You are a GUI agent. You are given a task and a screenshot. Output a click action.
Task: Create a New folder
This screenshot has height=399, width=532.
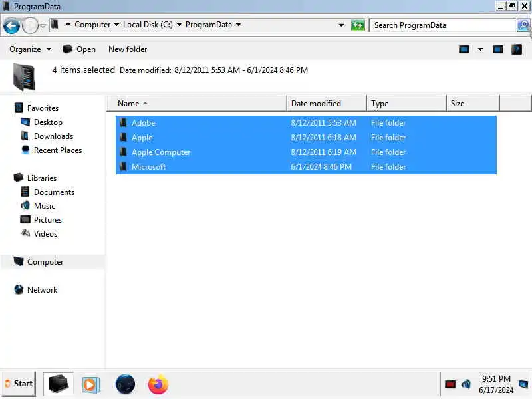tap(128, 49)
